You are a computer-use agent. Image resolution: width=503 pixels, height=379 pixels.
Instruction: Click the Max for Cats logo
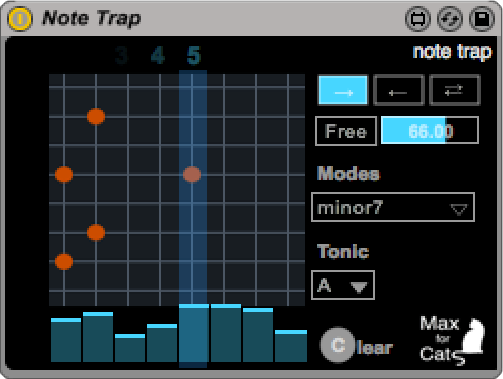(x=452, y=340)
